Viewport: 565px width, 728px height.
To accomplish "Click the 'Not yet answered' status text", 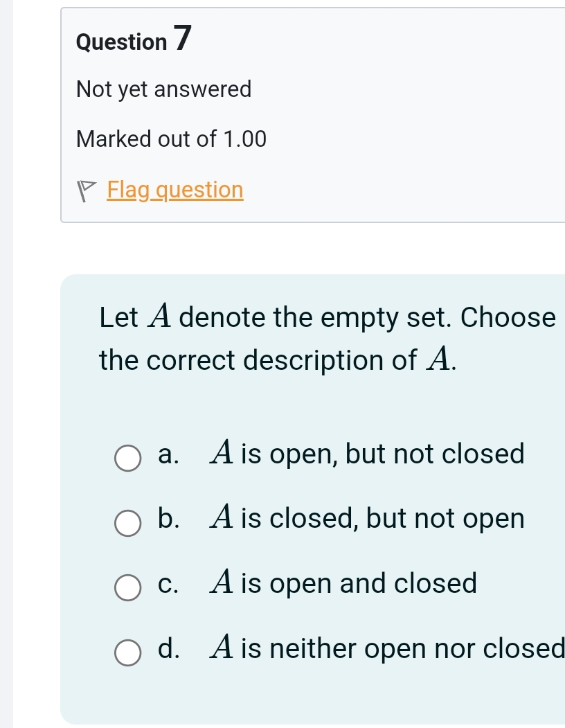I will pos(164,89).
